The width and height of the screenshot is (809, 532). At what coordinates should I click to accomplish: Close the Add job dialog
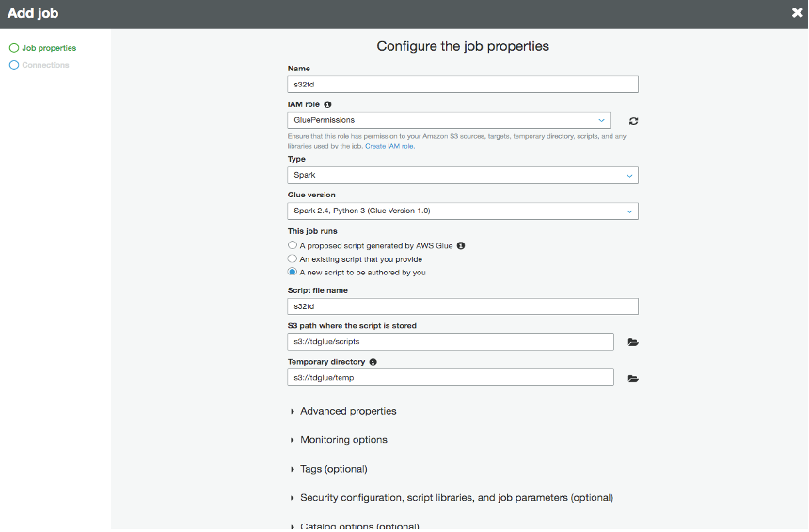(x=797, y=13)
